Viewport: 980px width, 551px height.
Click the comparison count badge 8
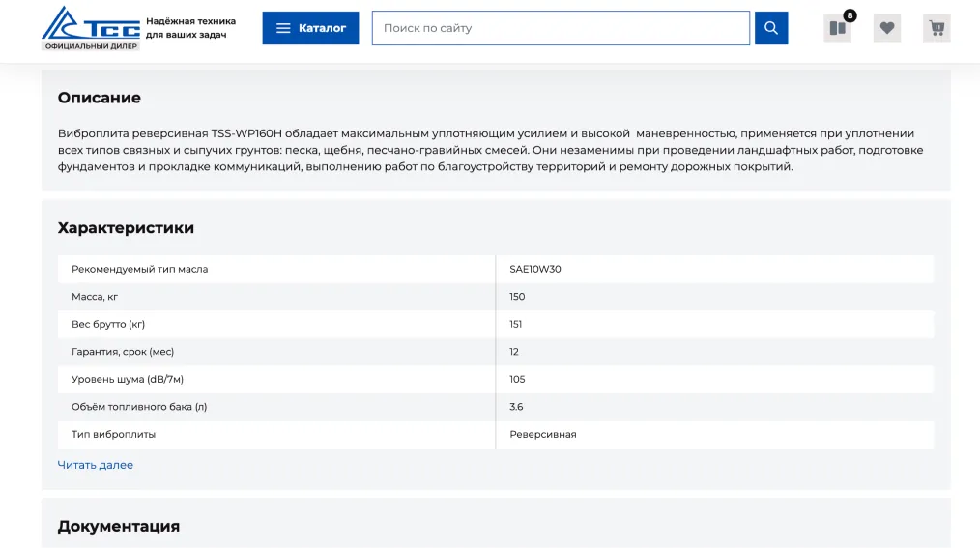[850, 15]
